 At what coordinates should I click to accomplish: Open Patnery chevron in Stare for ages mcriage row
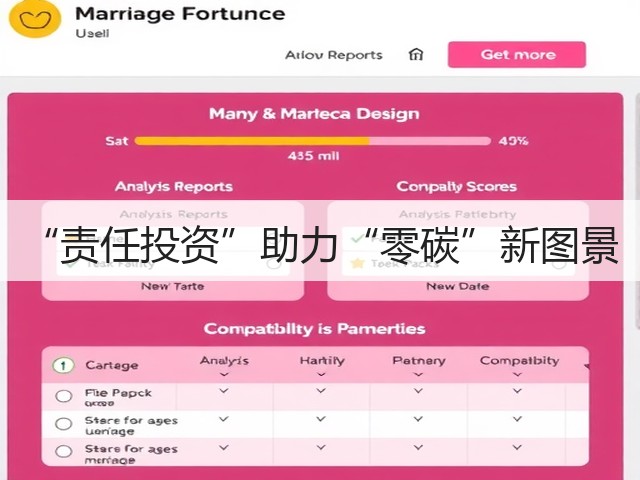click(418, 448)
